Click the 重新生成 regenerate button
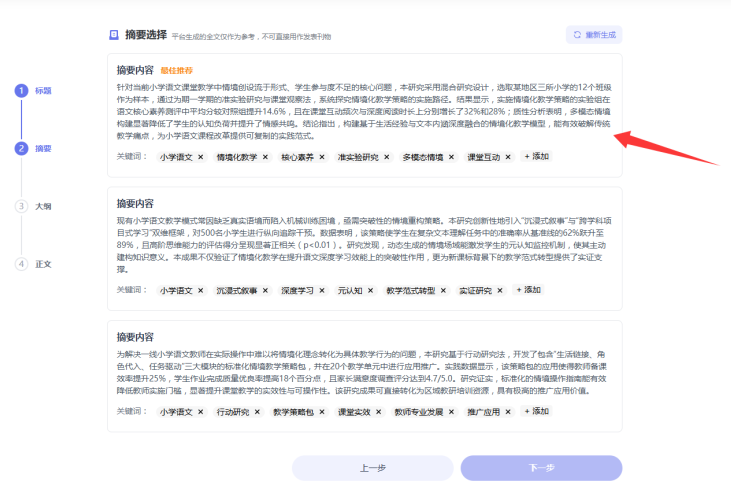Image resolution: width=731 pixels, height=496 pixels. click(594, 35)
